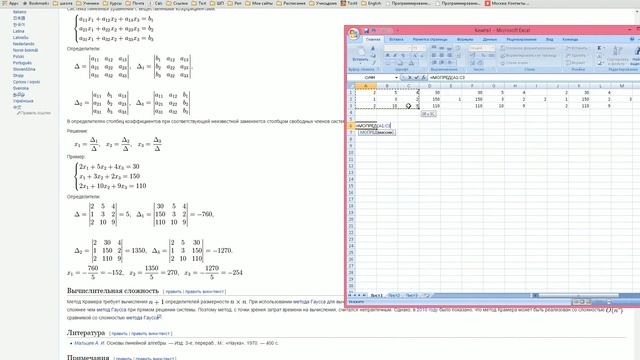This screenshot has height=360, width=640.
Task: Switch to the Рецензирование ribbon tab
Action: pos(521,40)
